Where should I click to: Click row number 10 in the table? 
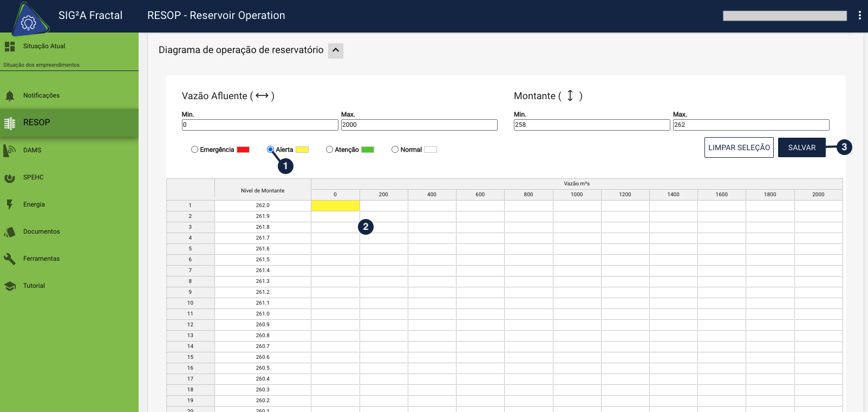pyautogui.click(x=190, y=303)
